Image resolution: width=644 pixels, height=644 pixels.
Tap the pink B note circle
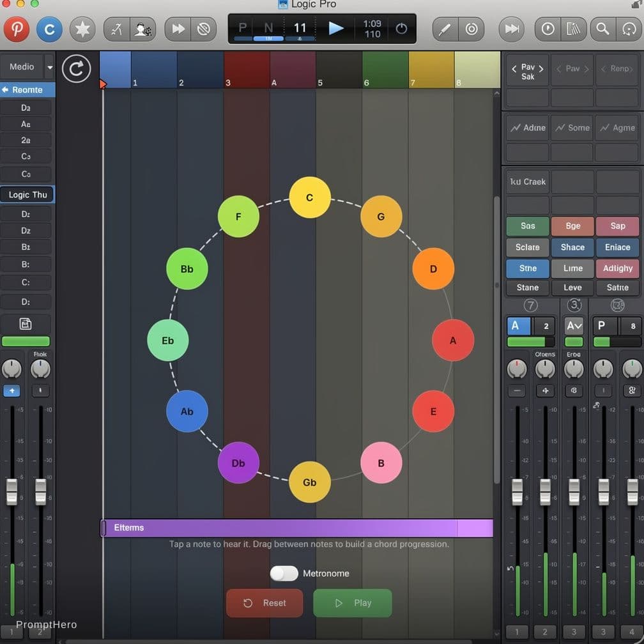coord(381,463)
